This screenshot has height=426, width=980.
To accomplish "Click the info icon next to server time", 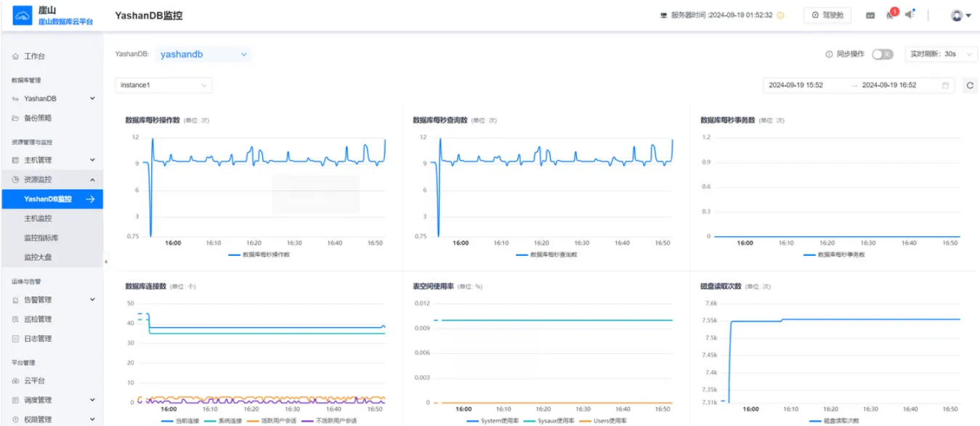I will (x=781, y=15).
